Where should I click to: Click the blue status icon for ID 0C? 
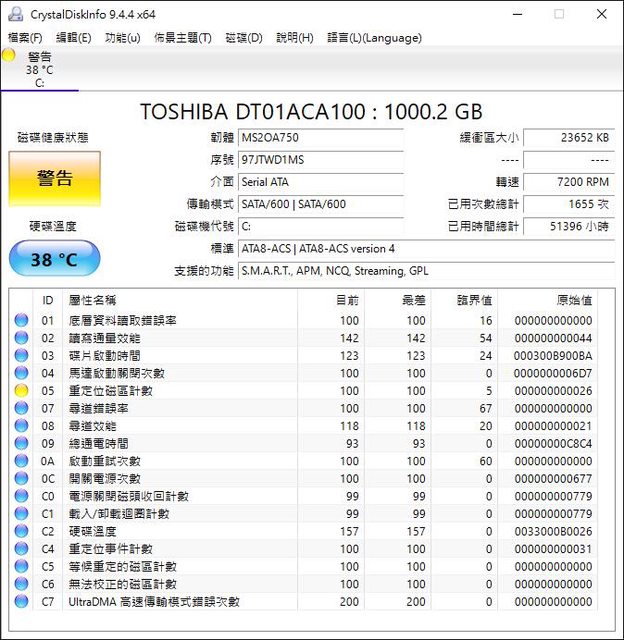coord(21,478)
